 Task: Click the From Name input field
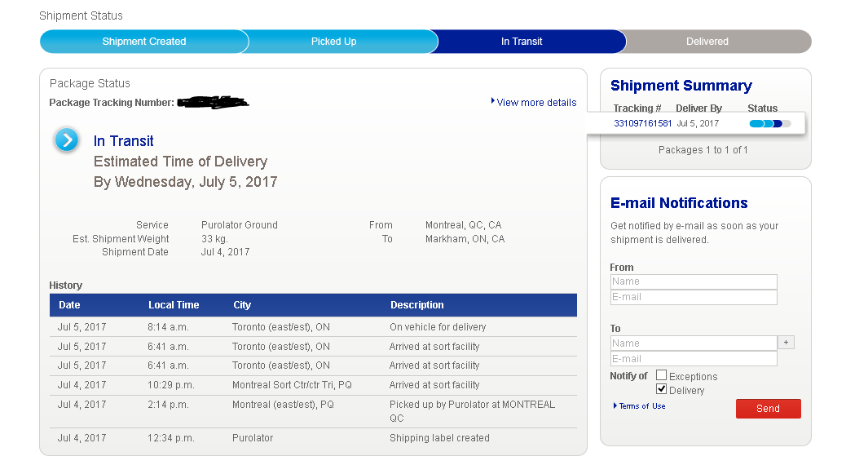tap(694, 281)
